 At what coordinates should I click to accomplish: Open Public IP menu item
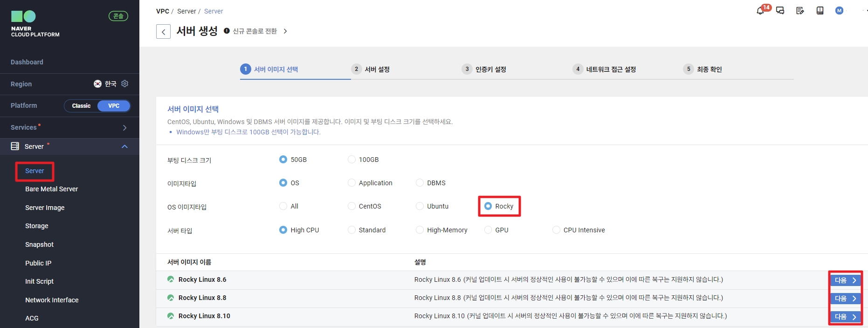point(38,263)
